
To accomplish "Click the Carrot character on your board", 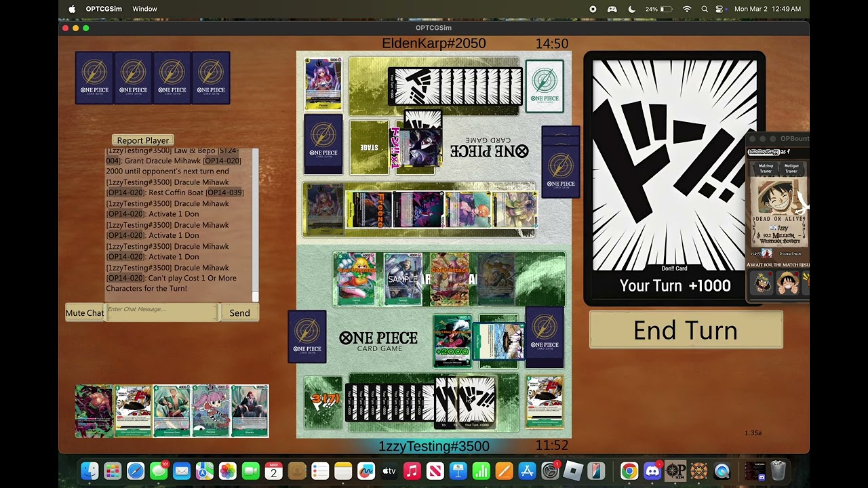I will pyautogui.click(x=357, y=279).
